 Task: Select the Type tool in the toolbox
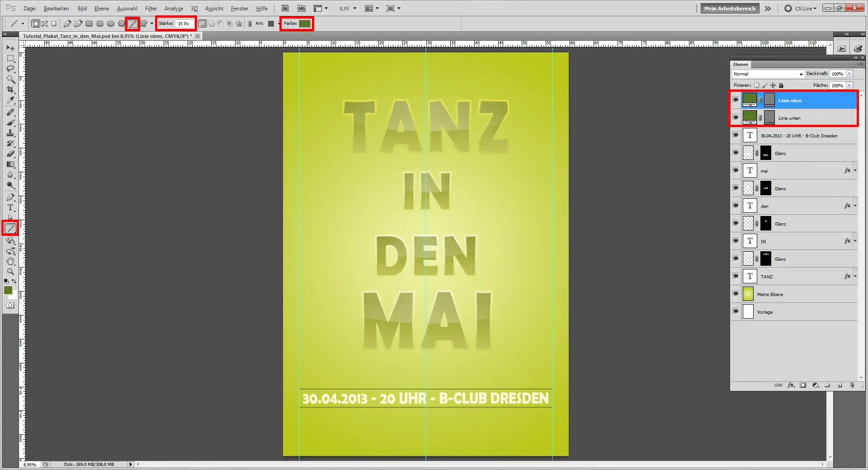[10, 208]
